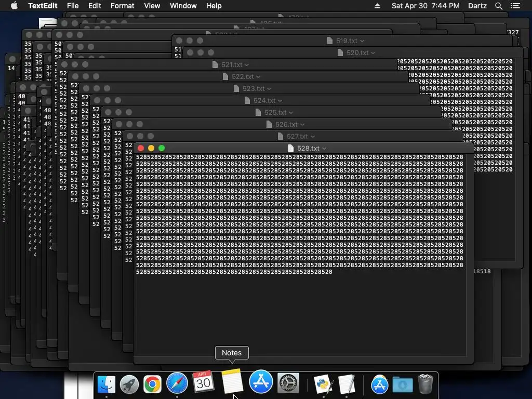Open the Apple menu

(x=14, y=6)
